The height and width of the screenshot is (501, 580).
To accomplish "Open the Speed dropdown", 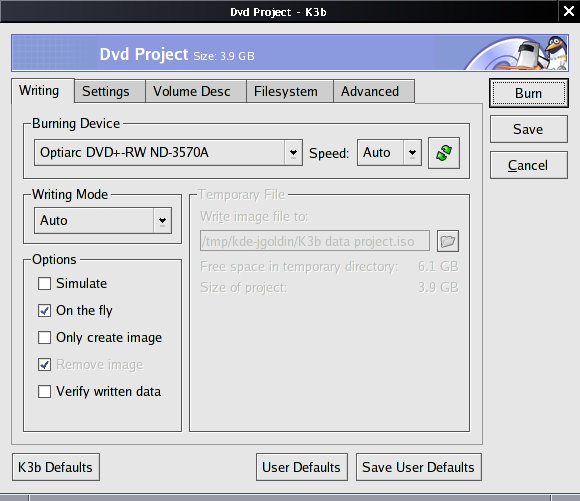I will click(x=389, y=152).
